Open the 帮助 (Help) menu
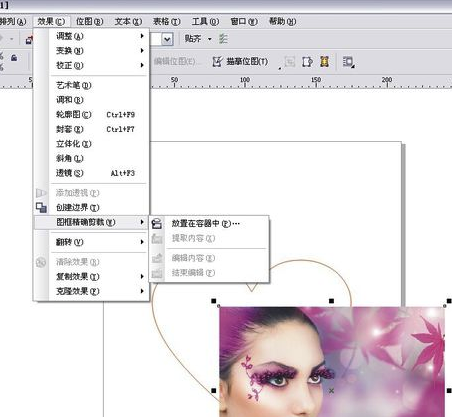Image resolution: width=452 pixels, height=417 pixels. click(282, 22)
